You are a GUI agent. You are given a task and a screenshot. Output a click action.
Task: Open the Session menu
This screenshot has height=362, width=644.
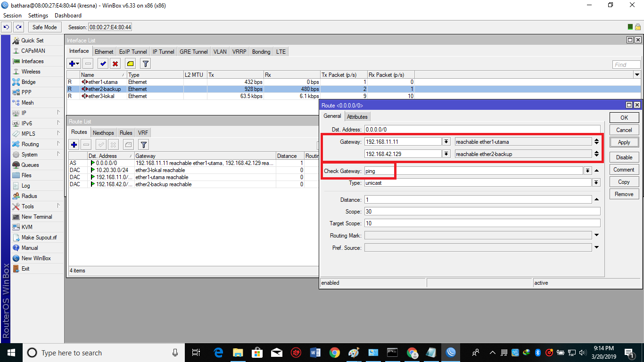tap(12, 16)
